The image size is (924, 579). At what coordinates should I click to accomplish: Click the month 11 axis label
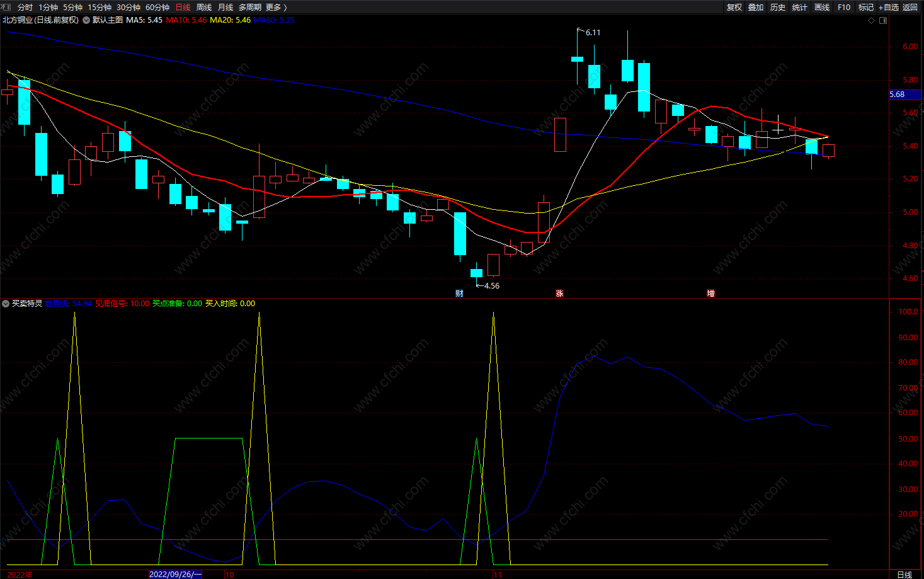498,575
